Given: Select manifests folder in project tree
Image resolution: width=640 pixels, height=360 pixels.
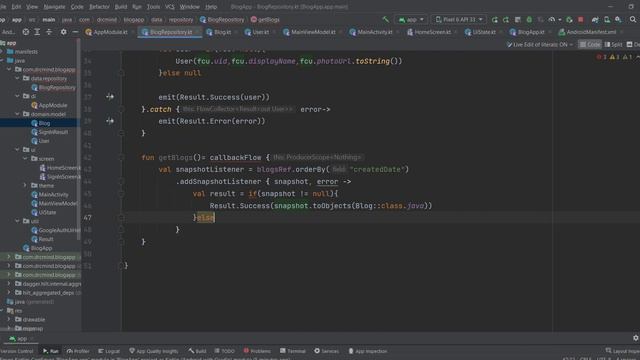Looking at the screenshot, I should [22, 52].
